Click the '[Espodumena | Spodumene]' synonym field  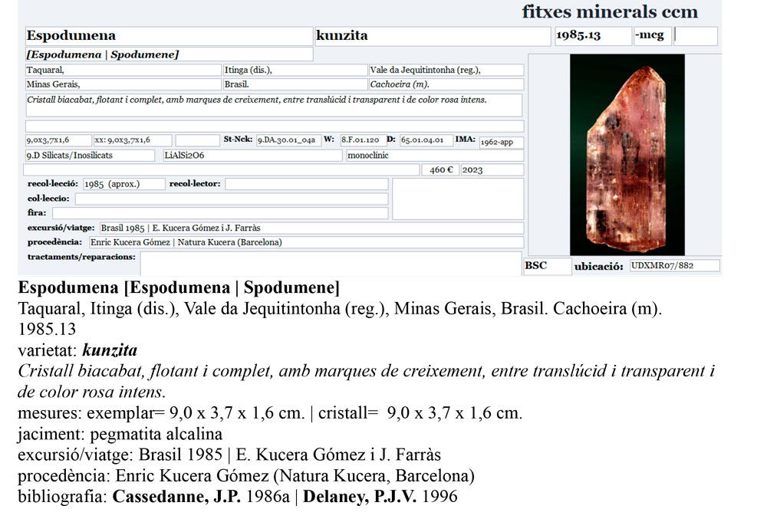point(170,54)
